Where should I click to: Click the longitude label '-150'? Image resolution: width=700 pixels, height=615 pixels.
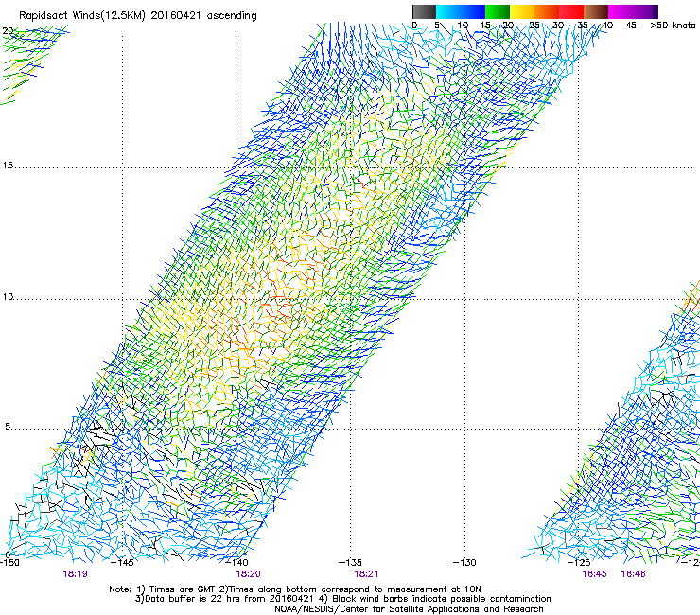(9, 562)
